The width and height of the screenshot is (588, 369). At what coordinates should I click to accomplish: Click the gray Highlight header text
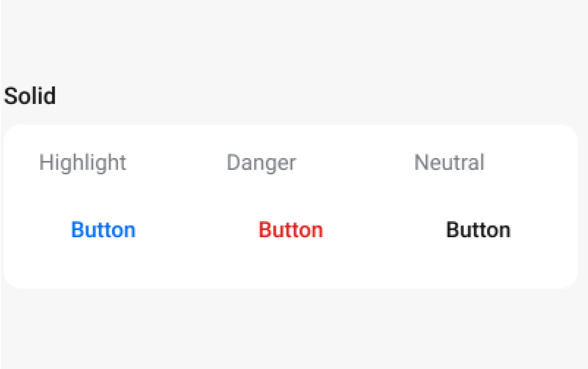click(x=83, y=162)
